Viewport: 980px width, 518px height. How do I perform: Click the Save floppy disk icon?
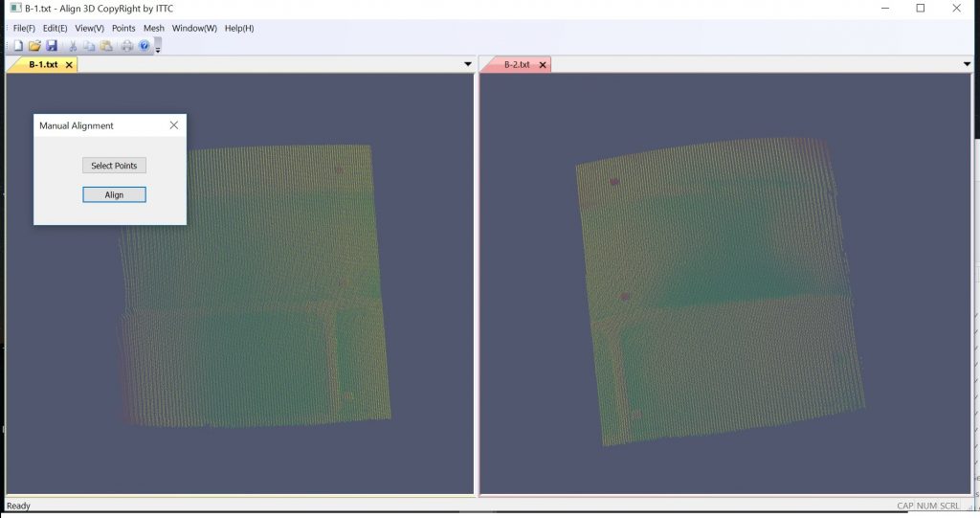52,46
